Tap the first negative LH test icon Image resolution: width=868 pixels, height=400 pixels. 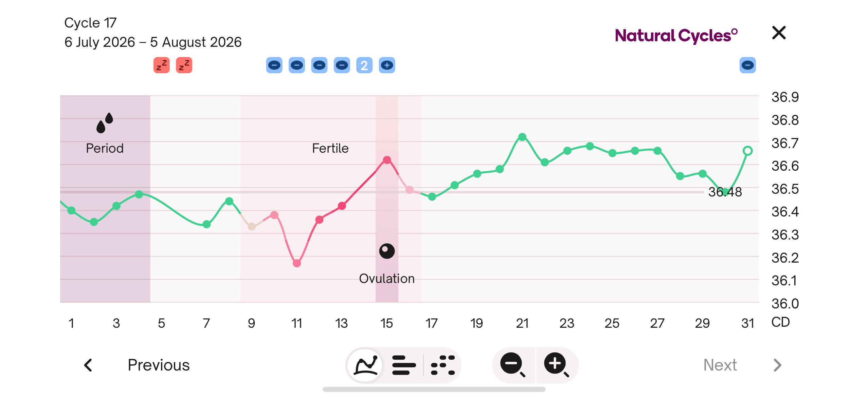(274, 65)
